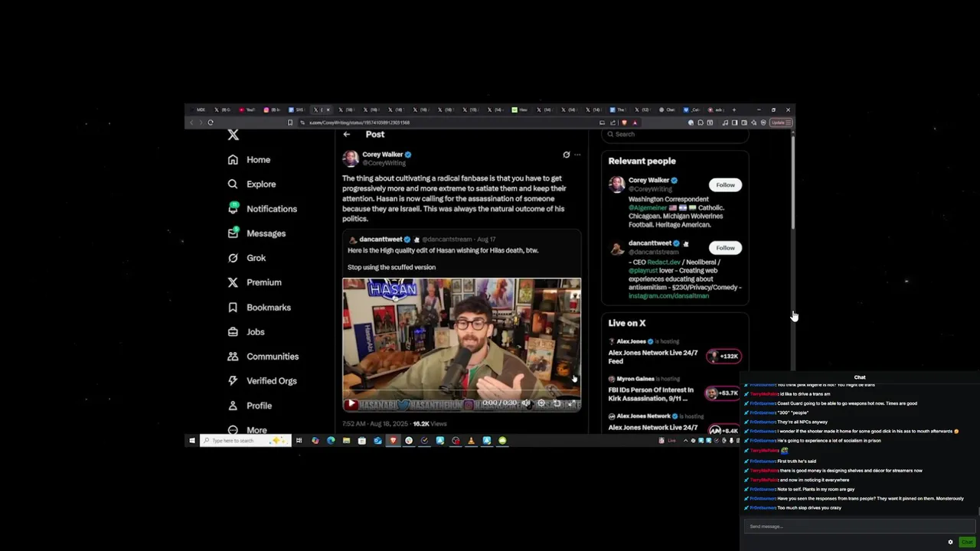Open Task View on the taskbar
Screen dimensions: 980x551
(299, 441)
